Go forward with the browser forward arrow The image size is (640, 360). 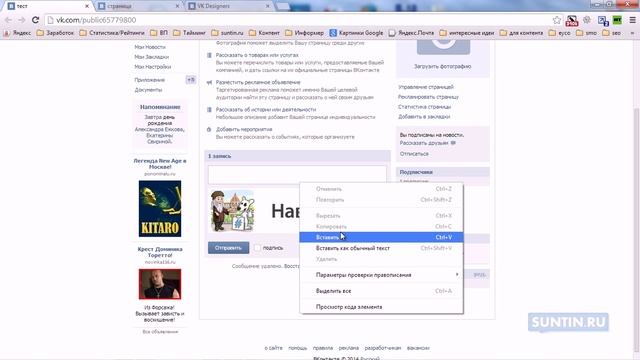point(22,20)
